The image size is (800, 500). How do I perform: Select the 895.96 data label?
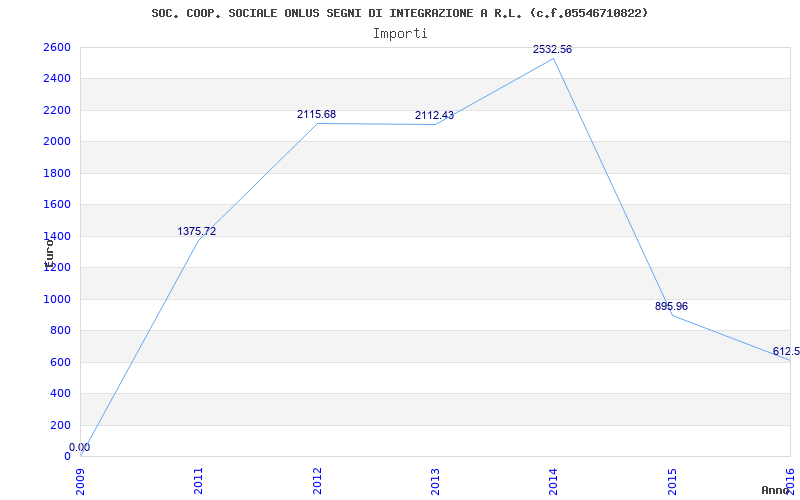pos(671,306)
